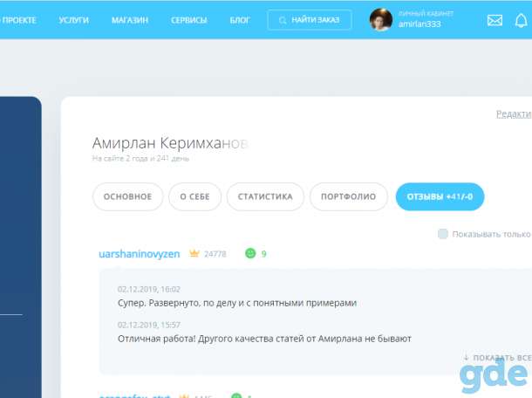Open uarshaninovyzen user profile link
The image size is (532, 398).
[x=140, y=254]
